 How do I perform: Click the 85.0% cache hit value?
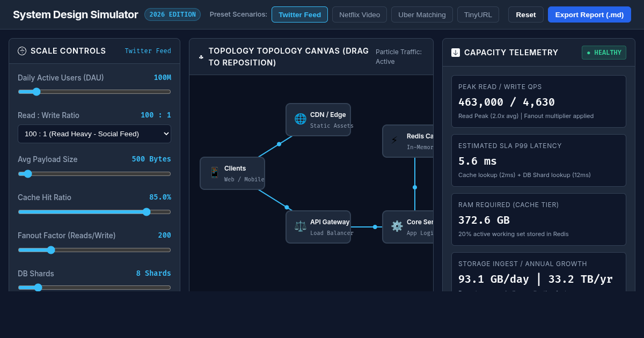[160, 197]
